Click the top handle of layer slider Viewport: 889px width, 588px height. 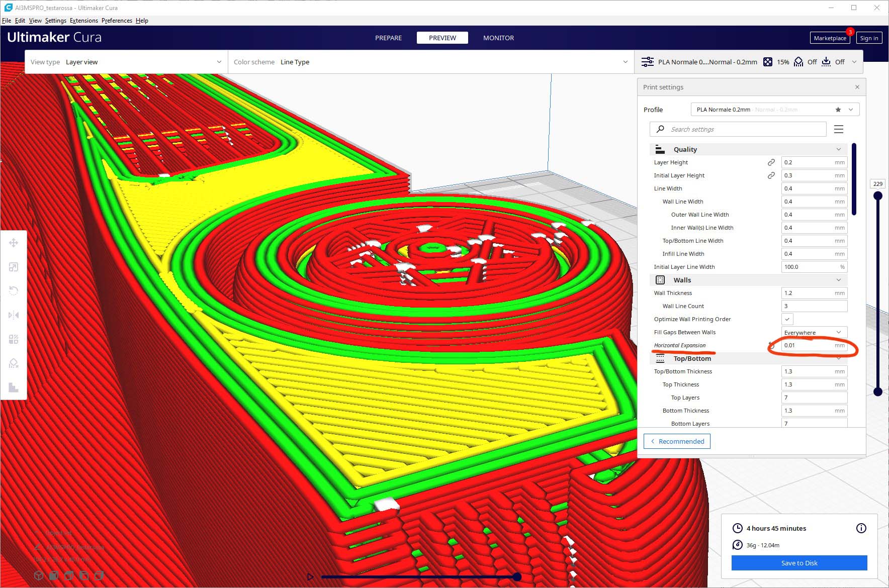[878, 195]
